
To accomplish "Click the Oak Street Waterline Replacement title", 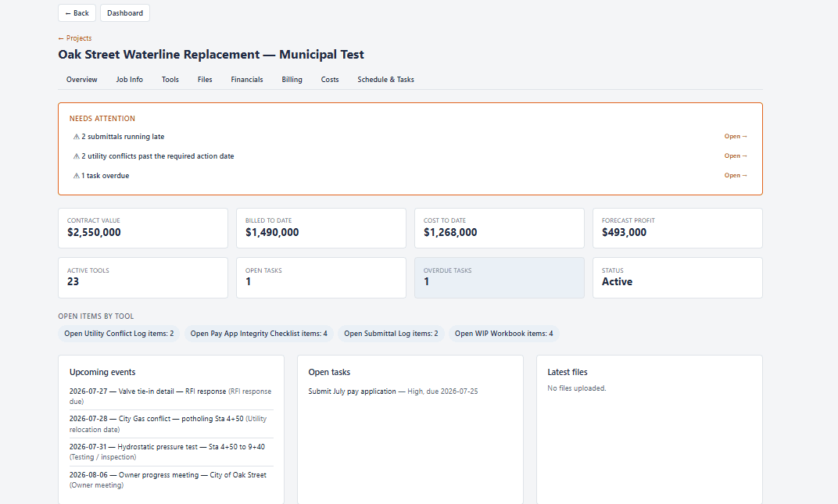I will pyautogui.click(x=211, y=55).
